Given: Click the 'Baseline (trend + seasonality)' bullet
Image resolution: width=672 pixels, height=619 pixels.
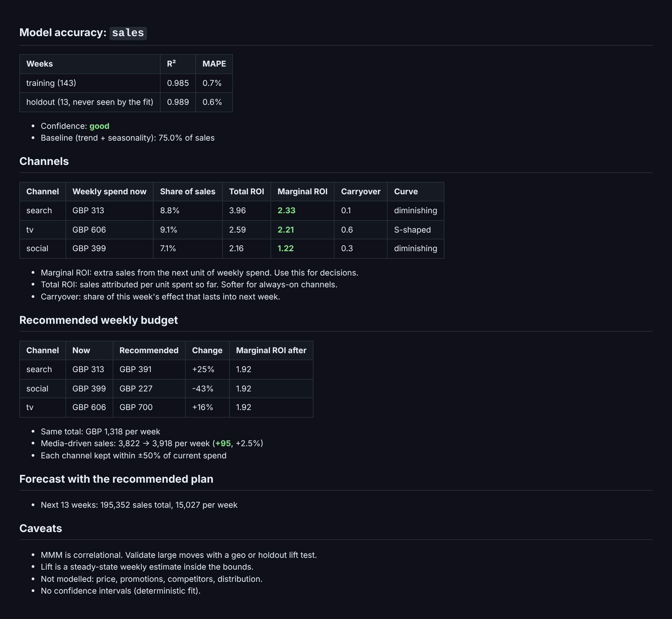Looking at the screenshot, I should click(128, 138).
